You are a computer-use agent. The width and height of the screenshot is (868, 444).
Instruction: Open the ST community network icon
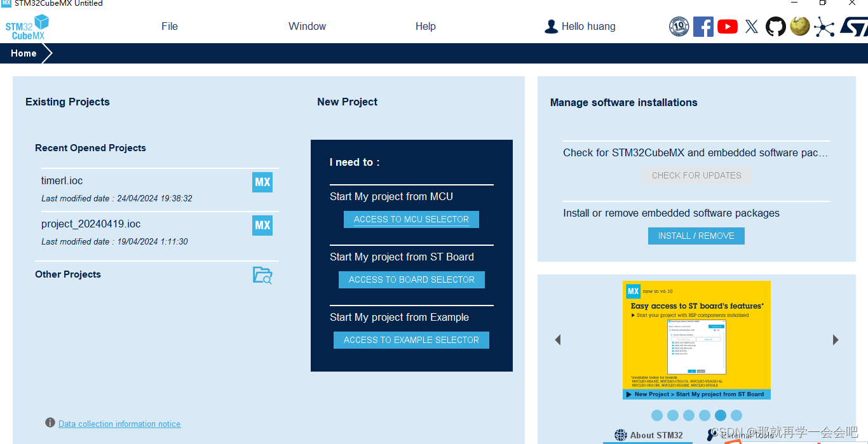tap(824, 27)
